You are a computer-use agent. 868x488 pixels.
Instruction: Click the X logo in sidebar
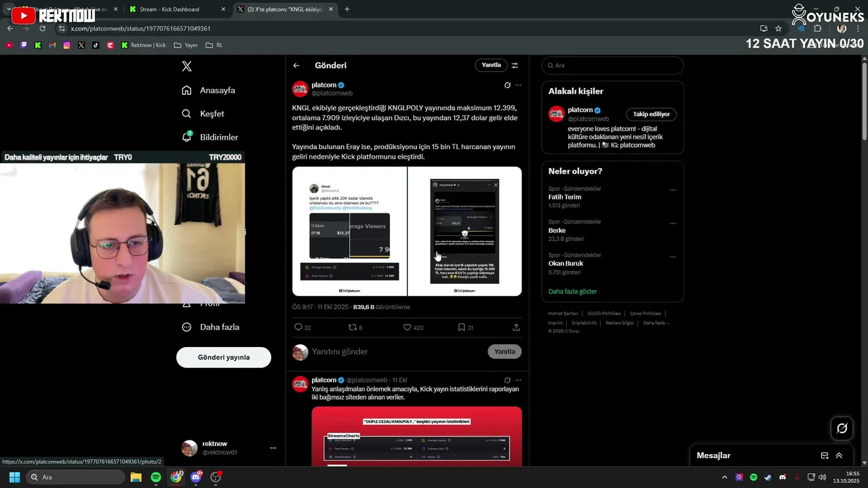[187, 66]
